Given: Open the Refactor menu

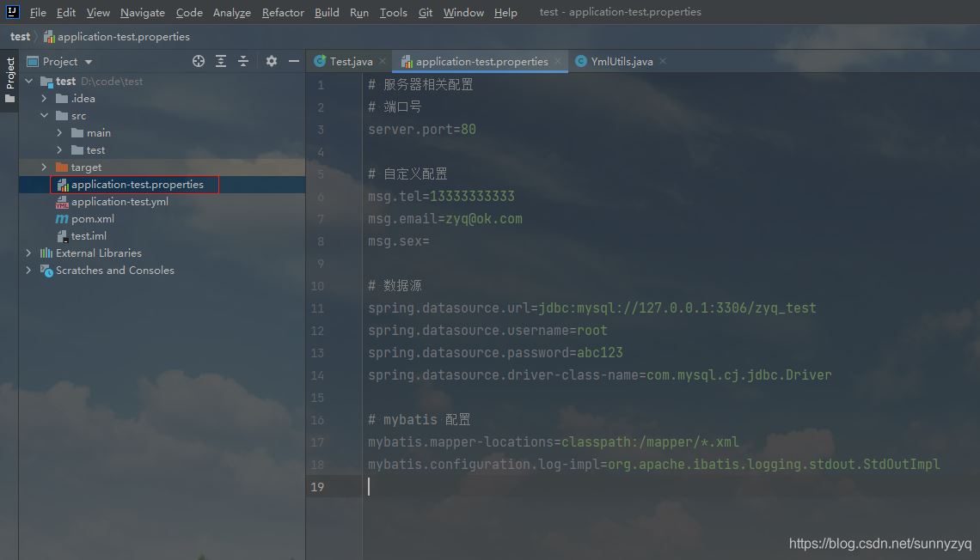Looking at the screenshot, I should coord(283,12).
